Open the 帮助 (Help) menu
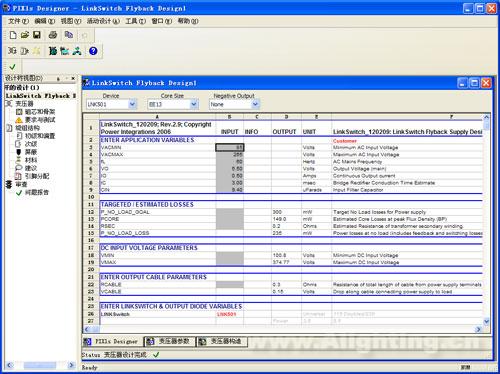 pyautogui.click(x=188, y=21)
